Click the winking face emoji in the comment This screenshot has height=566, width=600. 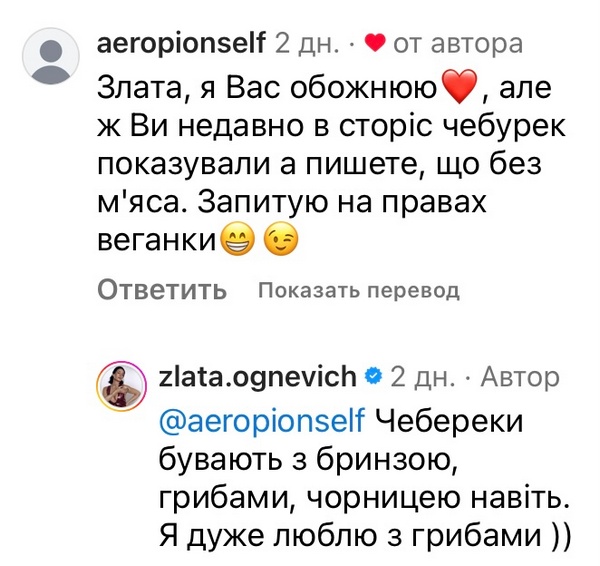[x=279, y=240]
